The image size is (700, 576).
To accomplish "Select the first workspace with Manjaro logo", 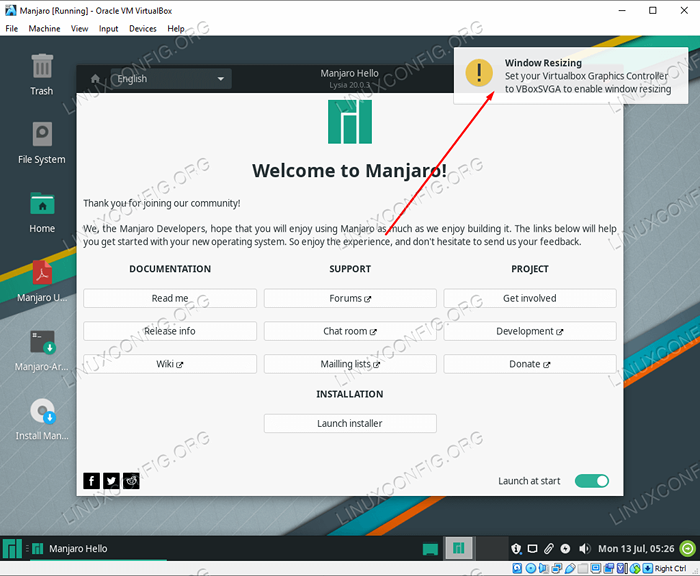I will coord(458,548).
